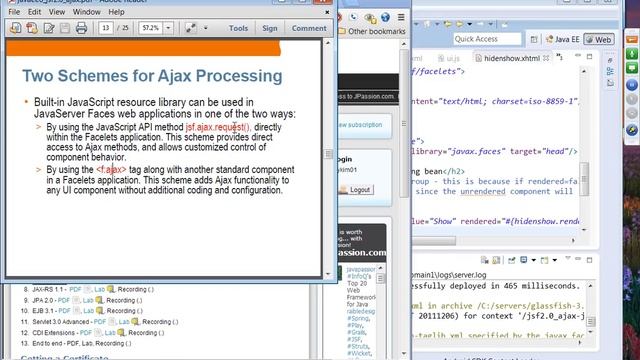Image resolution: width=640 pixels, height=360 pixels.
Task: Open the Tools pane in Reader
Action: tap(238, 28)
